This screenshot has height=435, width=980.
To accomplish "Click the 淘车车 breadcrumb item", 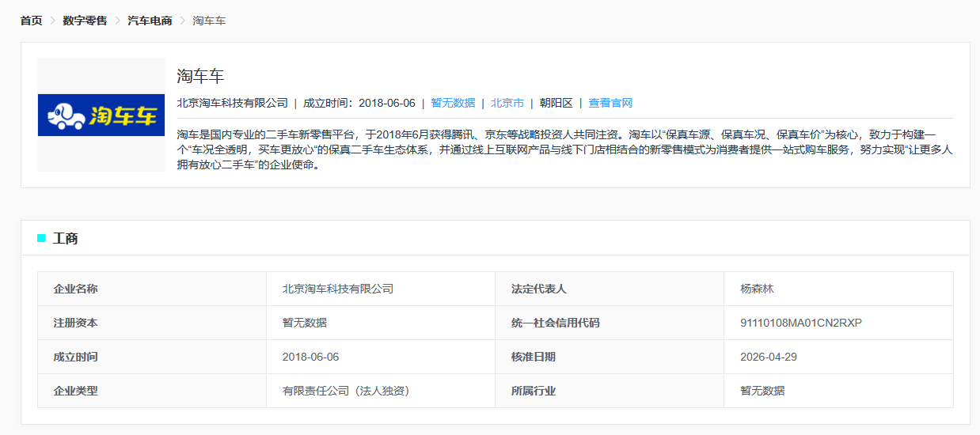I will coord(209,21).
